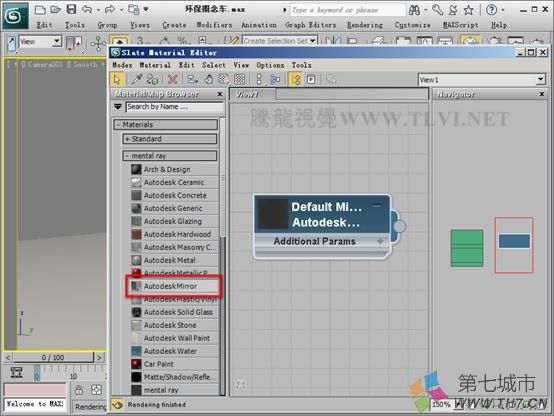The image size is (554, 416).
Task: Undo the last scene operation
Action: point(87,10)
